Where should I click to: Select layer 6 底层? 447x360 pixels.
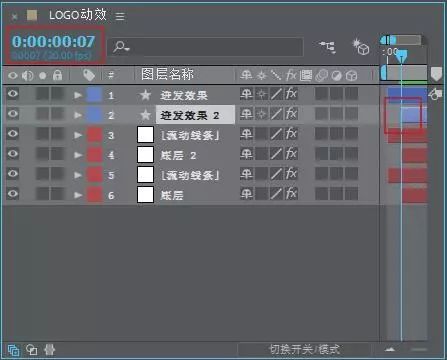coord(172,195)
